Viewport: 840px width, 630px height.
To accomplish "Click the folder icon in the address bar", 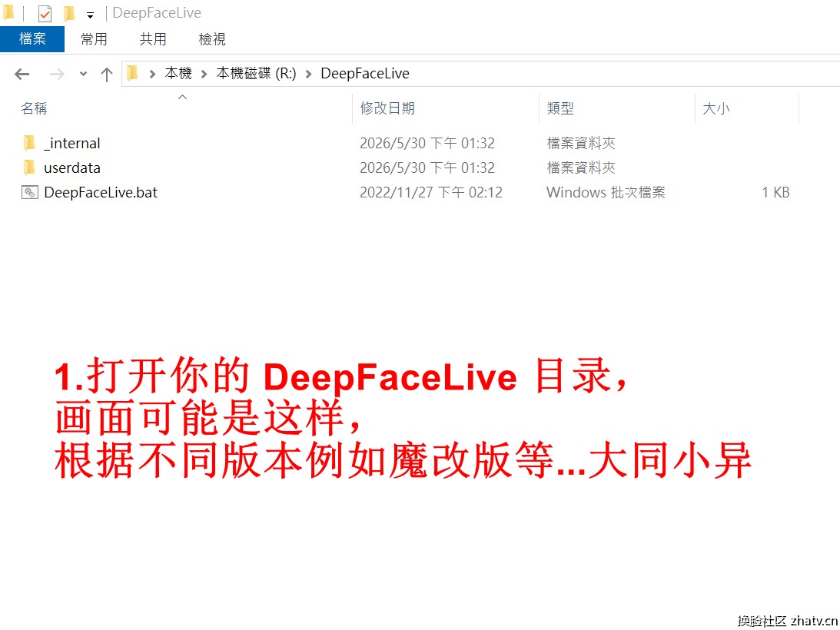I will click(133, 73).
